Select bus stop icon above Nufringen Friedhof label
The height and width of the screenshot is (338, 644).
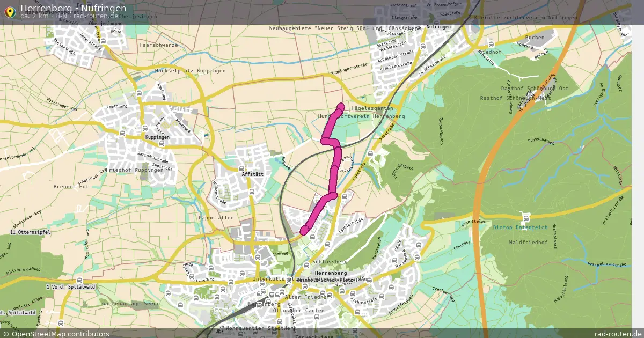(491, 45)
